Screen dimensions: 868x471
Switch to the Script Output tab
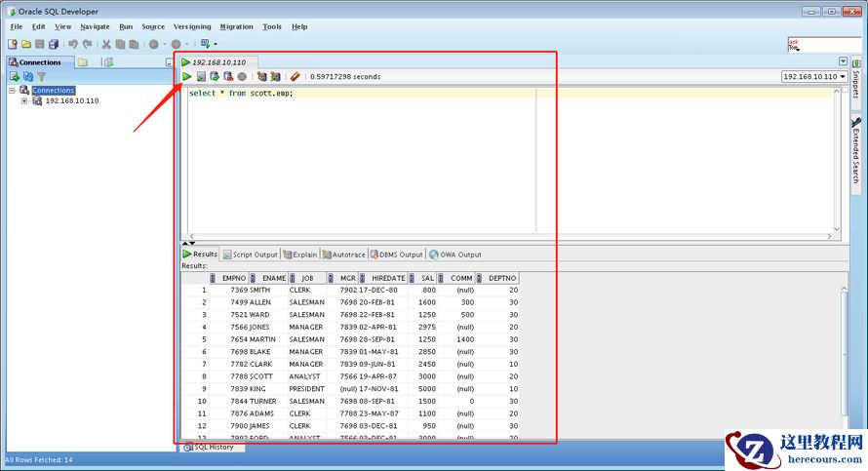tap(250, 255)
